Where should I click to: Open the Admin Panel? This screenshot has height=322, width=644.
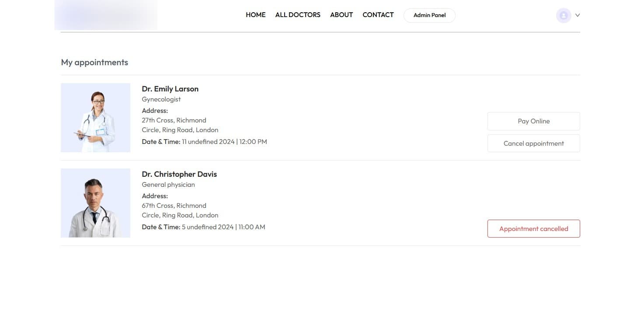[429, 15]
